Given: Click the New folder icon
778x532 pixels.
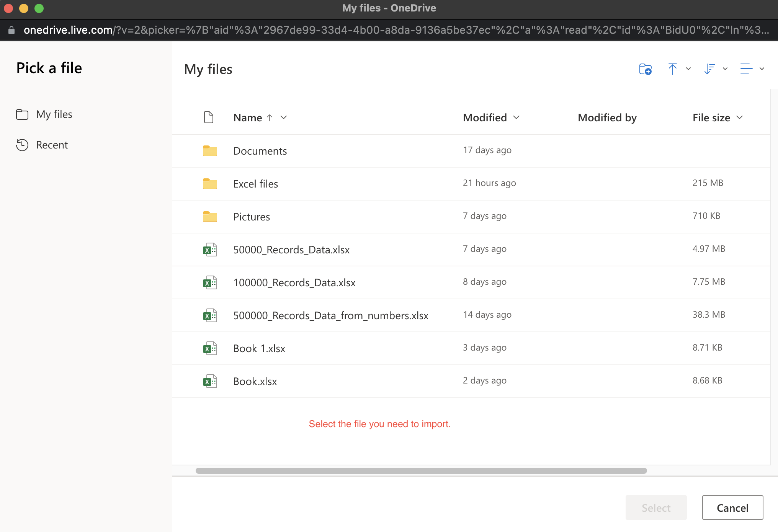Looking at the screenshot, I should 646,69.
